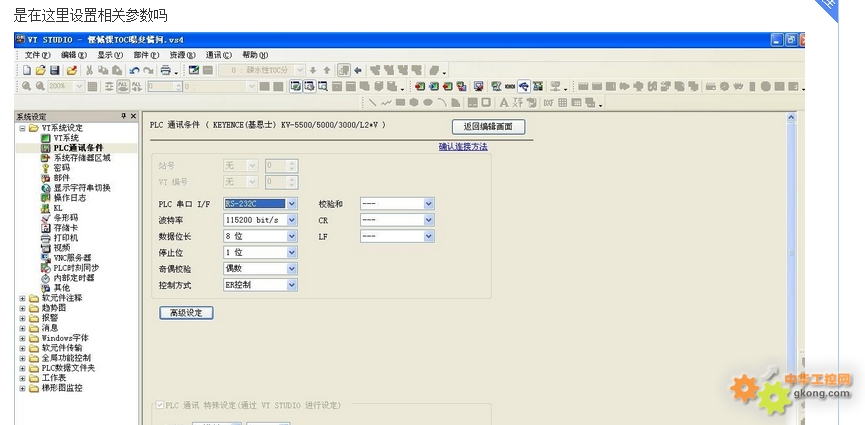
Task: Open the 通讯 menu
Action: click(218, 55)
